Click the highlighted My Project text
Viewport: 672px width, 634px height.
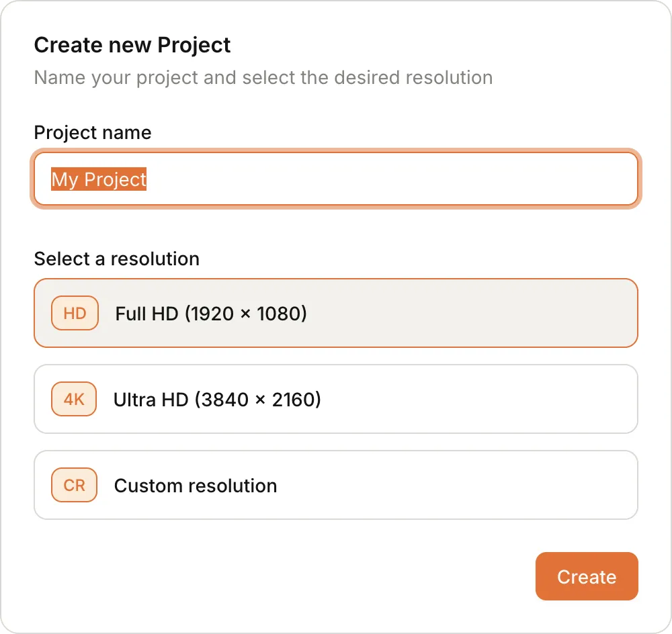98,179
